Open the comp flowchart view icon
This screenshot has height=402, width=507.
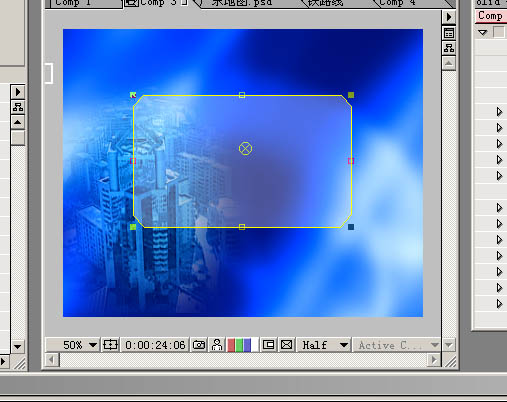click(449, 48)
